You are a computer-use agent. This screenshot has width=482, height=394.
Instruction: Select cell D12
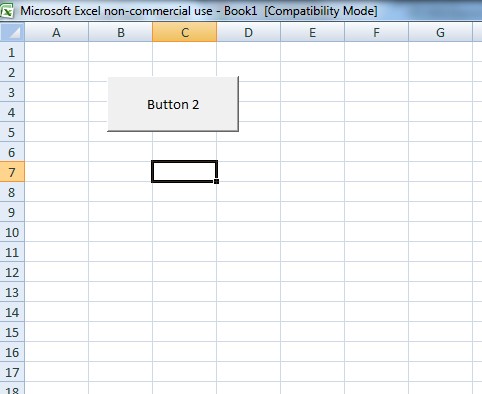coord(249,272)
